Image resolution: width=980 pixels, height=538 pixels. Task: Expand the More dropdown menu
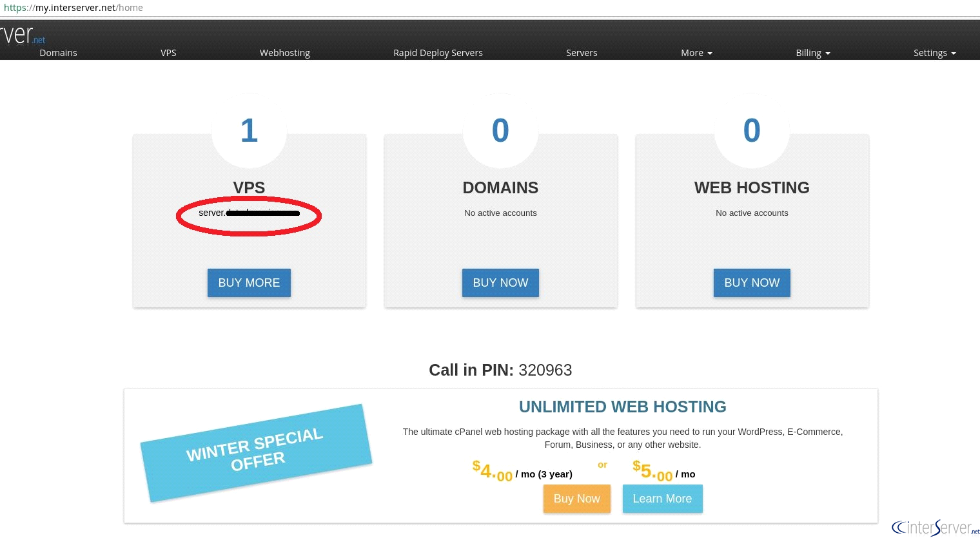pyautogui.click(x=696, y=53)
